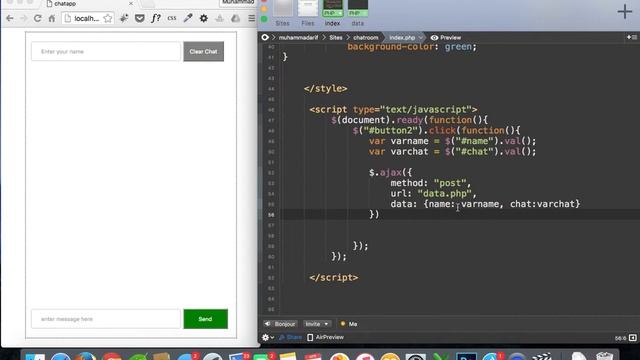Screen dimensions: 640x360
Task: Select chatroom in the path bar
Action: 366,38
